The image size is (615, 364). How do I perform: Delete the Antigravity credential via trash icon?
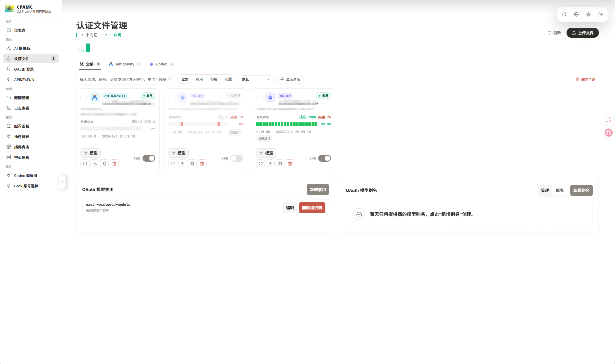(114, 164)
